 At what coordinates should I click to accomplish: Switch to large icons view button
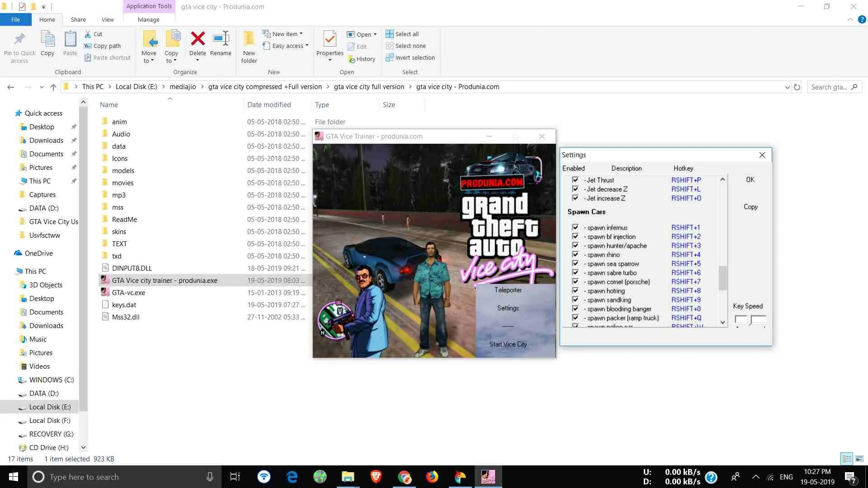point(859,459)
